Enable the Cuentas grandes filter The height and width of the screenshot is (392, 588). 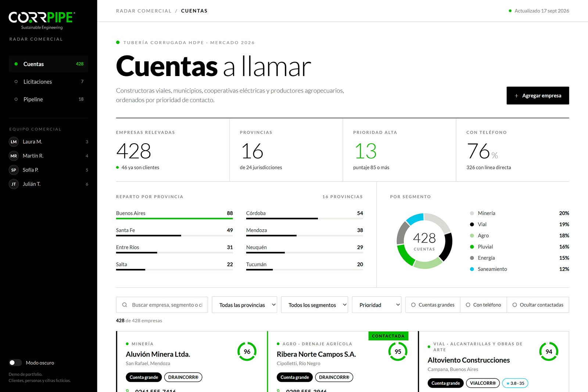[433, 305]
